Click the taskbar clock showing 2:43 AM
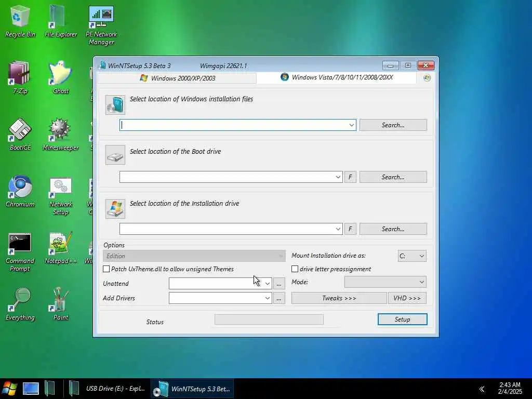Viewport: 532px width, 399px height. (510, 389)
